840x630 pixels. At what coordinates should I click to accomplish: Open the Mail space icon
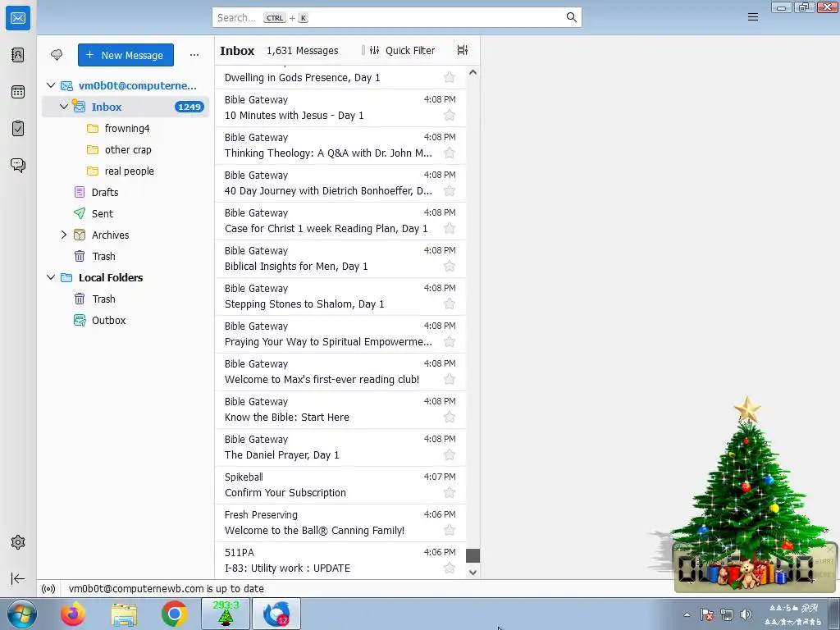(18, 18)
